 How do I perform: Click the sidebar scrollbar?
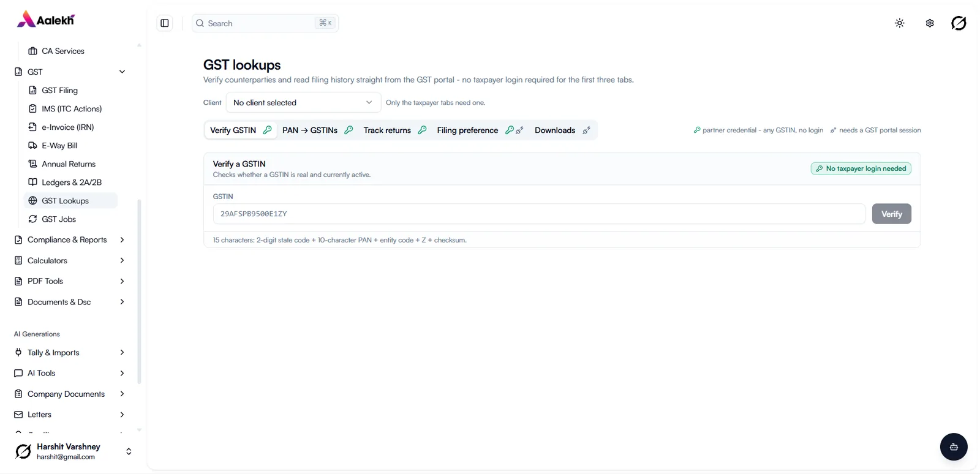click(x=139, y=291)
